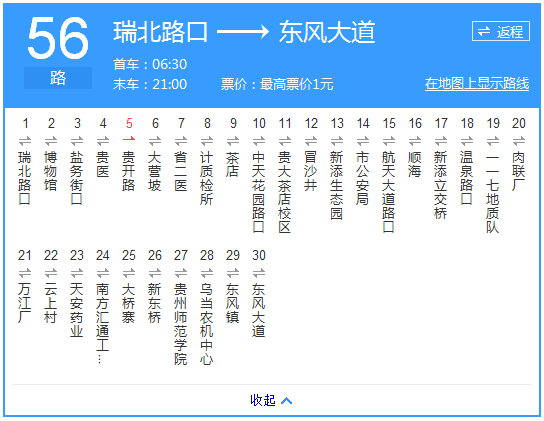
Task: Click transfer arrows icon under stop 18
Action: [x=467, y=141]
